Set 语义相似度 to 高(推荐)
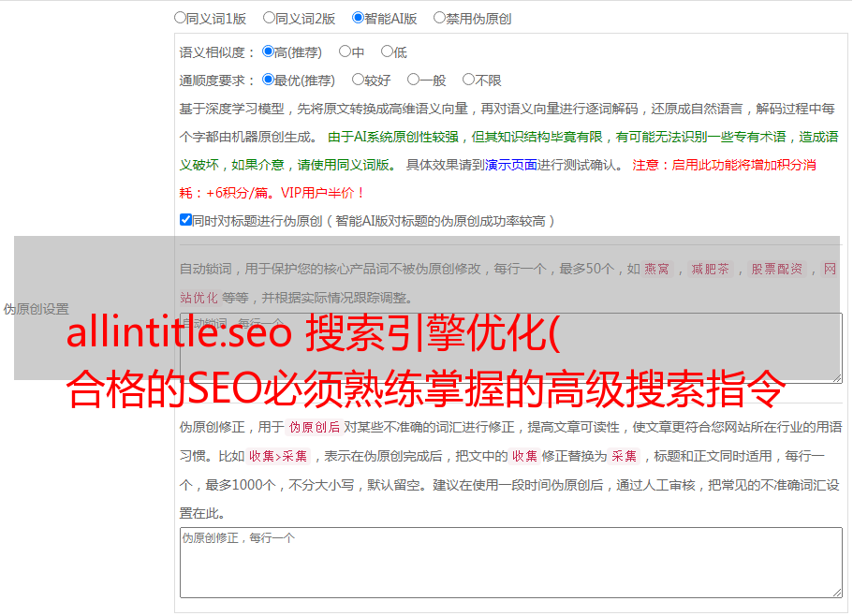853x616 pixels. (x=268, y=51)
